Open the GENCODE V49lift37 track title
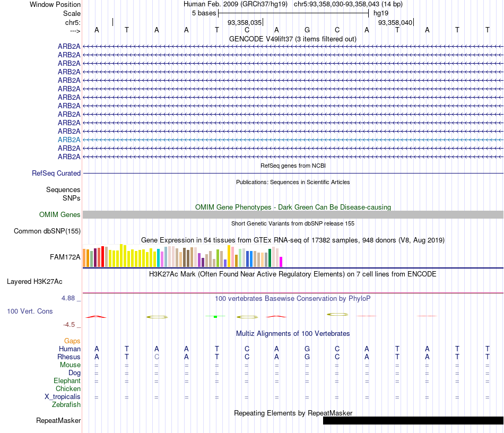This screenshot has width=504, height=433. pyautogui.click(x=292, y=39)
